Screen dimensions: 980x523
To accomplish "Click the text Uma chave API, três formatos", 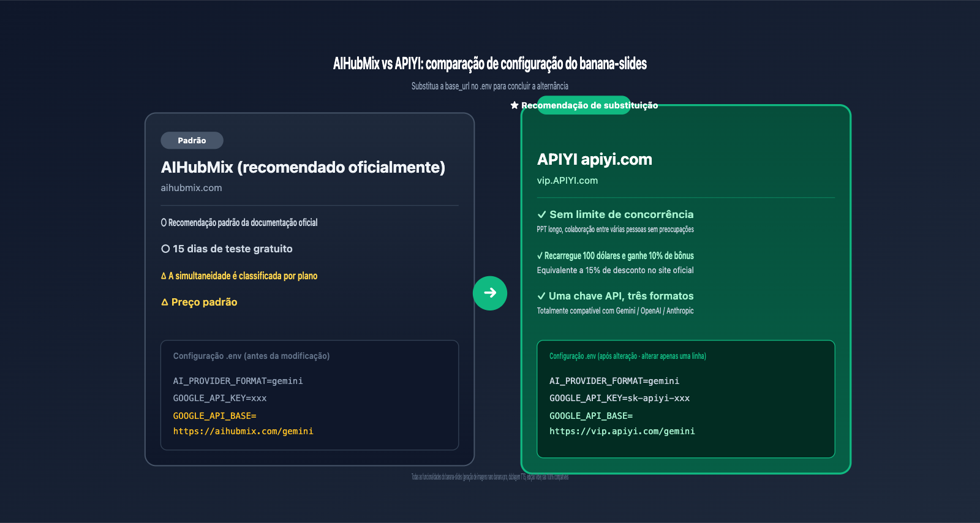I will tap(621, 296).
